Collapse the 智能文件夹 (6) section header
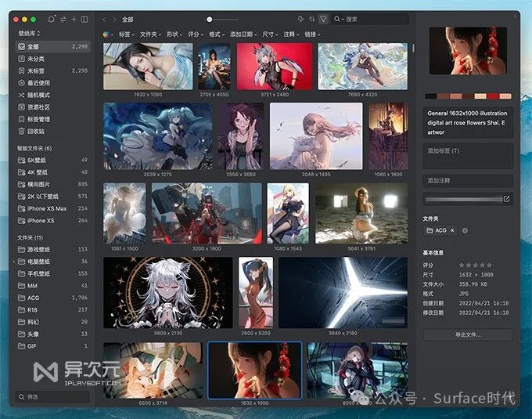This screenshot has height=419, width=532. [34, 148]
